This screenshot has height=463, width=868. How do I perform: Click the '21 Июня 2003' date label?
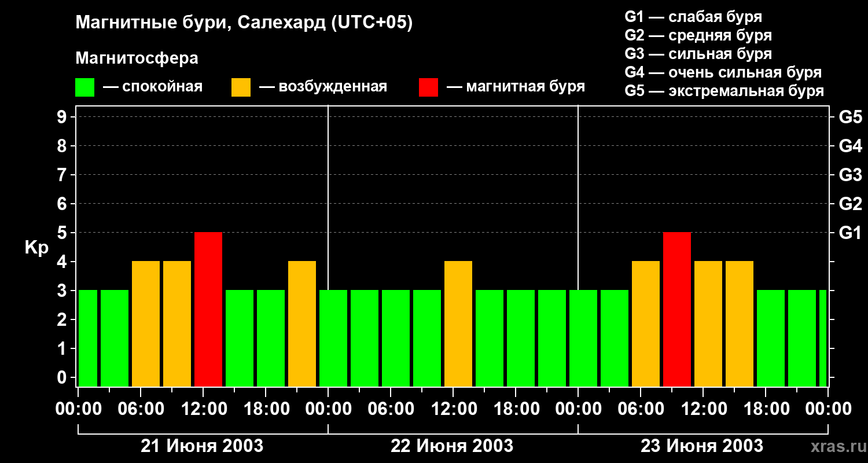tap(203, 446)
